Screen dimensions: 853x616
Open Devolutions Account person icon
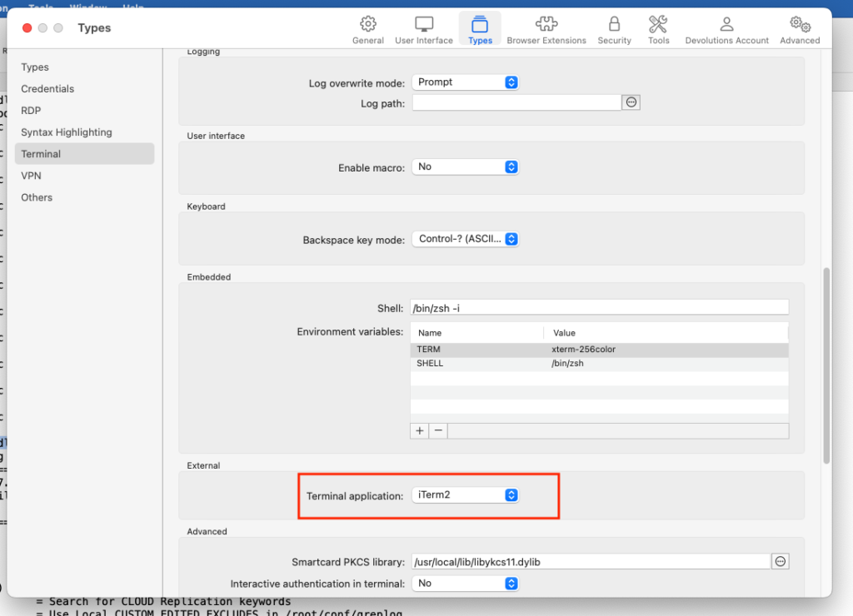(x=727, y=24)
